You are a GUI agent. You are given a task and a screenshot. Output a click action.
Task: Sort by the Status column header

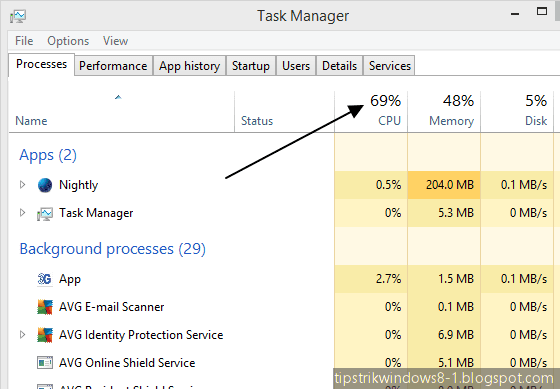coord(284,111)
